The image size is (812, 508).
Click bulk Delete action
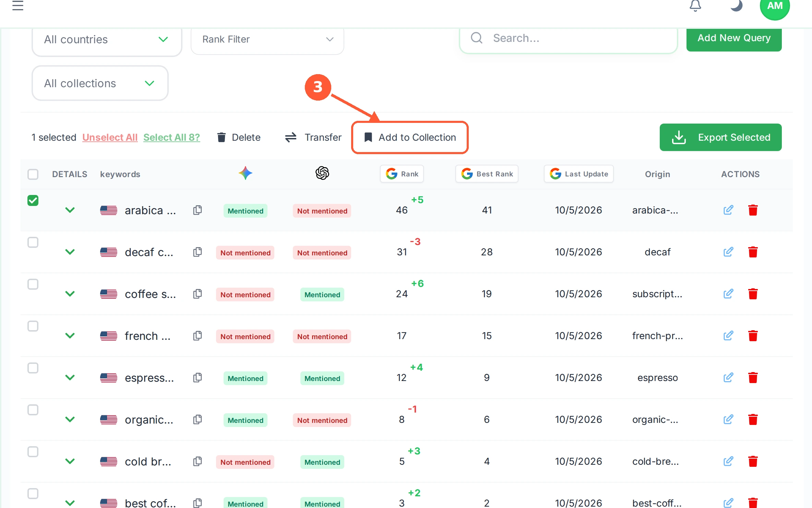239,137
